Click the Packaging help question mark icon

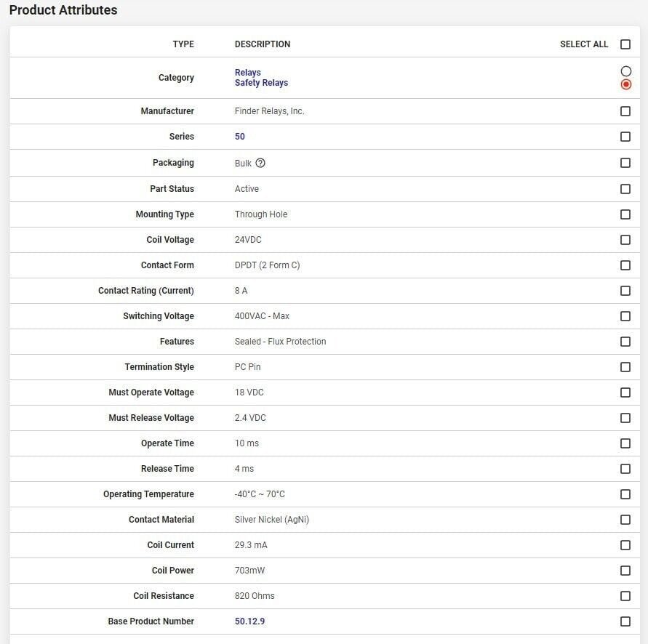tap(260, 163)
